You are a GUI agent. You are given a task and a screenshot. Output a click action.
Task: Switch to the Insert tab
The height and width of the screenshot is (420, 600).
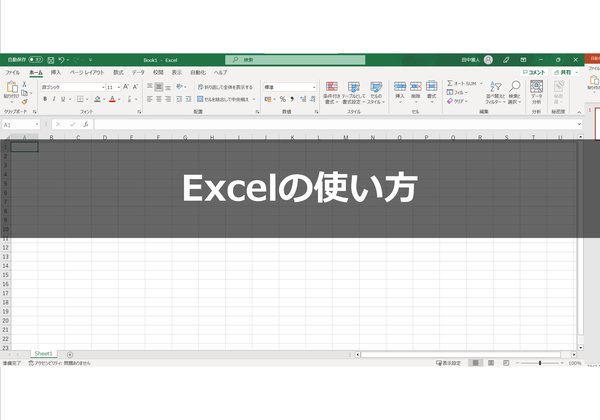pos(56,72)
